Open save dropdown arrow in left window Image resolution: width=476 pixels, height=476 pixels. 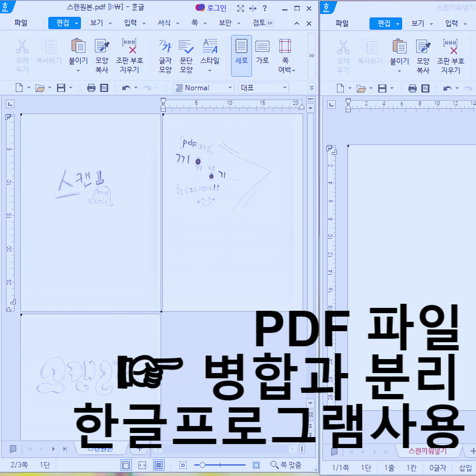point(71,88)
